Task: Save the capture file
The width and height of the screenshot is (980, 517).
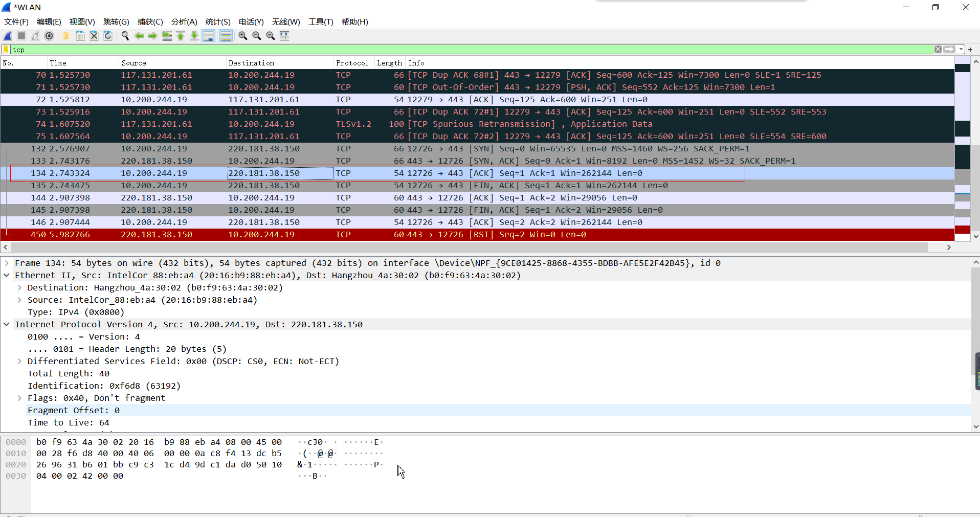Action: point(80,36)
